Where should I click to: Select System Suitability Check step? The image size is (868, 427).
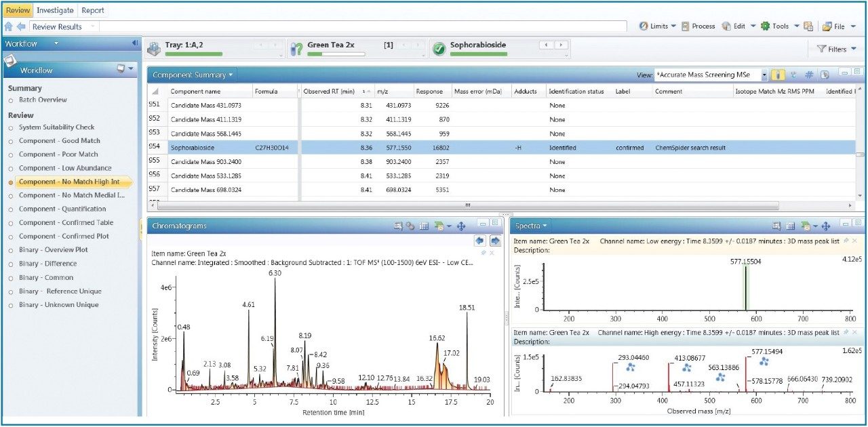click(x=56, y=127)
